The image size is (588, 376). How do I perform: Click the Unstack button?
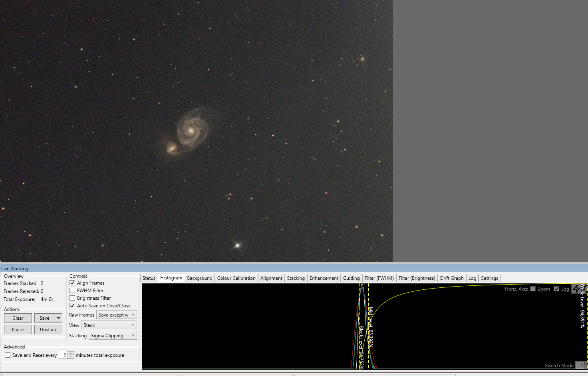48,330
